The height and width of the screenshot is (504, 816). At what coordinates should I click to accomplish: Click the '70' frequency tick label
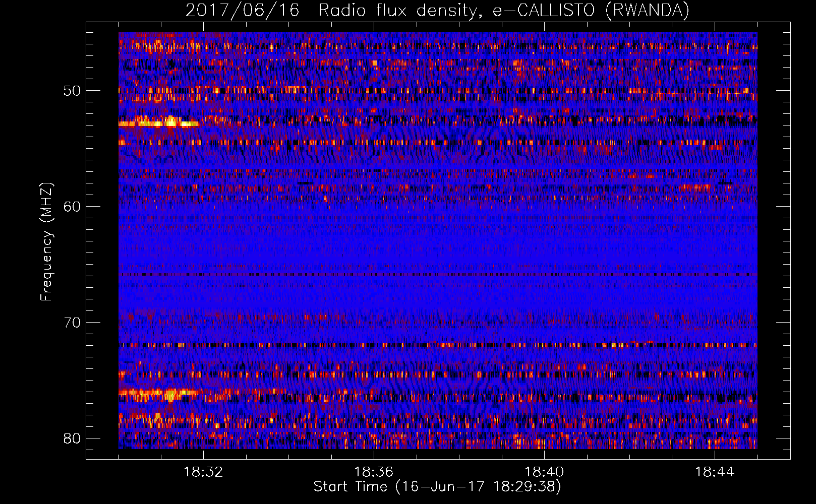pyautogui.click(x=73, y=323)
